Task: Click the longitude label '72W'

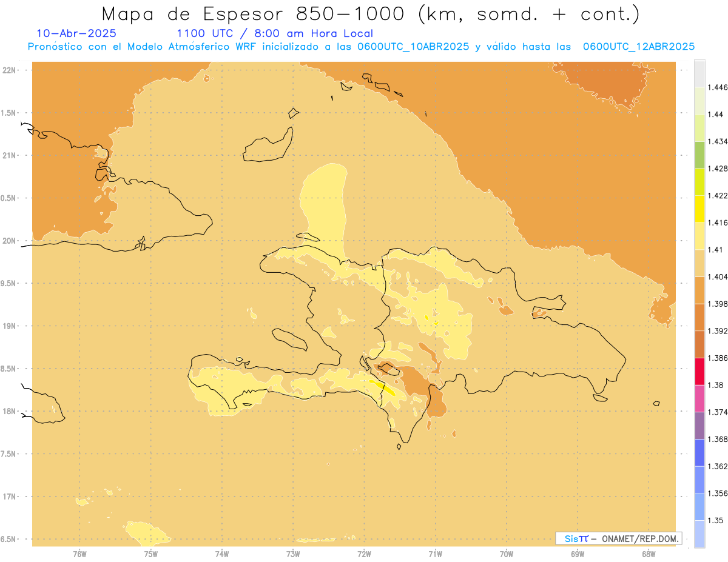Action: pos(364,554)
